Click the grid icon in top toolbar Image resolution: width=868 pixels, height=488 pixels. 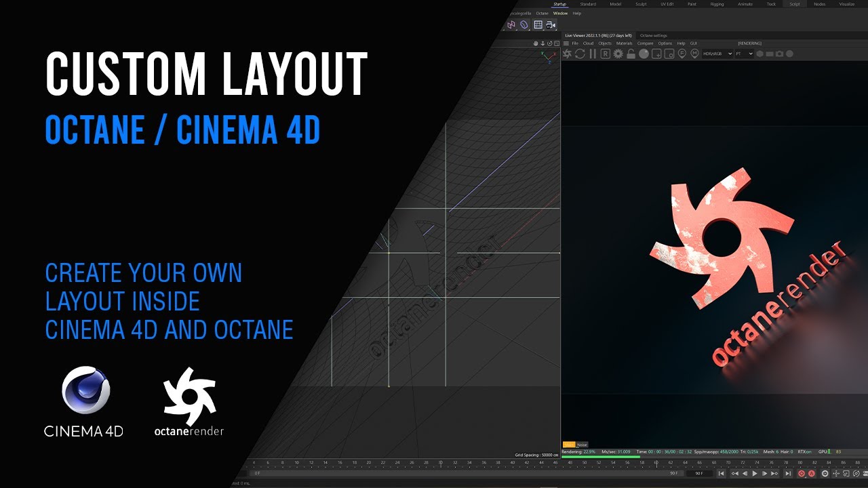point(538,24)
